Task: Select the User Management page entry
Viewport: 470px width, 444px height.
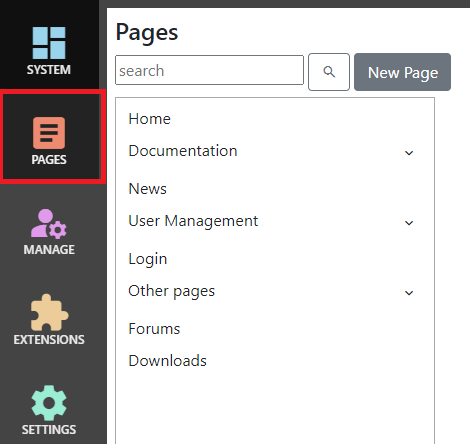Action: [193, 221]
